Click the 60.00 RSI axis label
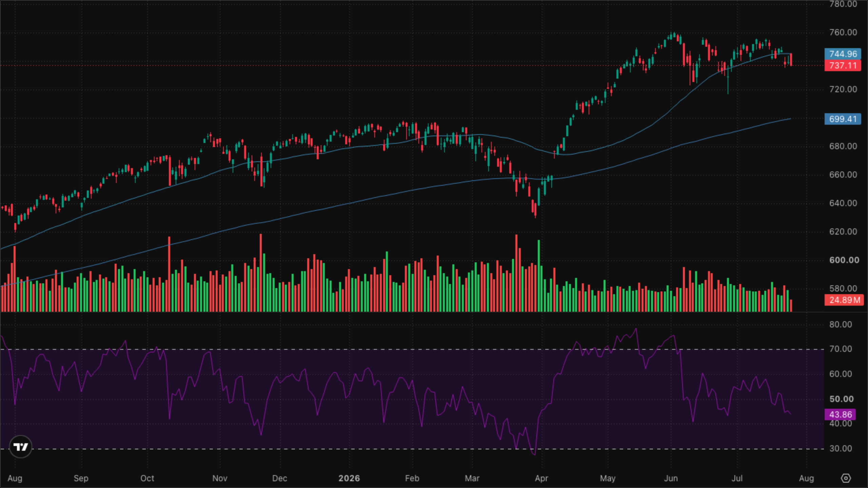 tap(841, 374)
